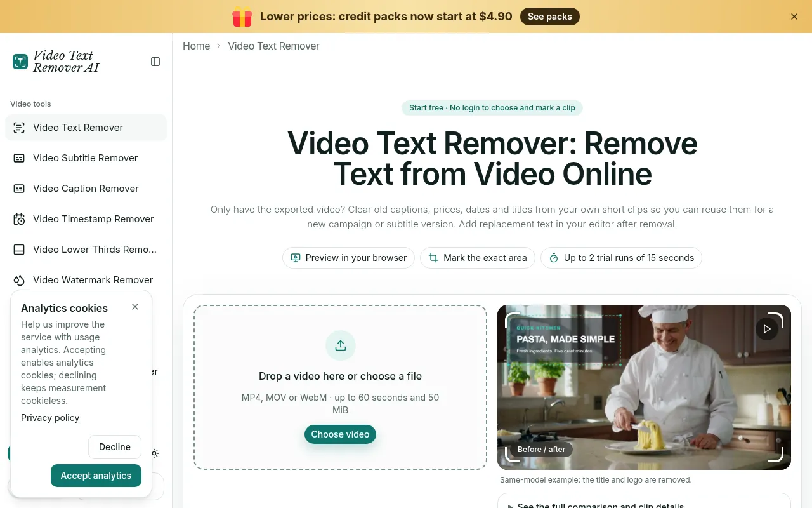
Task: Open Video Text Remover in sidebar
Action: [86, 128]
